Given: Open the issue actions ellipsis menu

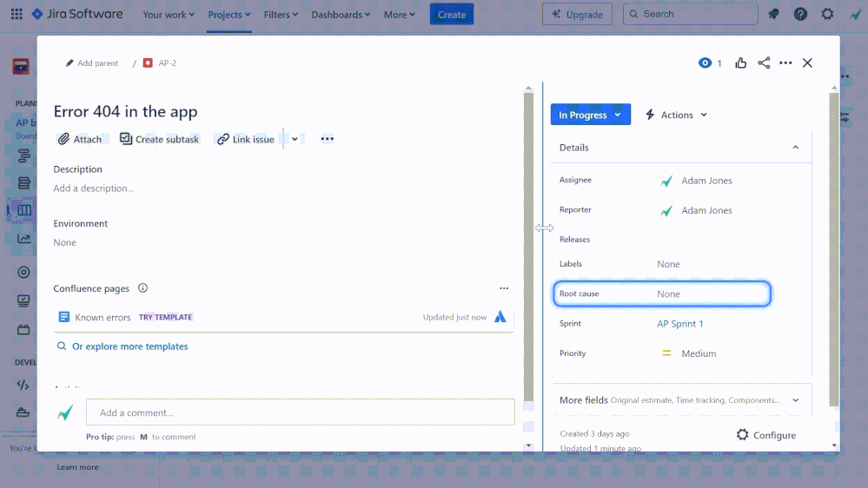Looking at the screenshot, I should tap(785, 63).
